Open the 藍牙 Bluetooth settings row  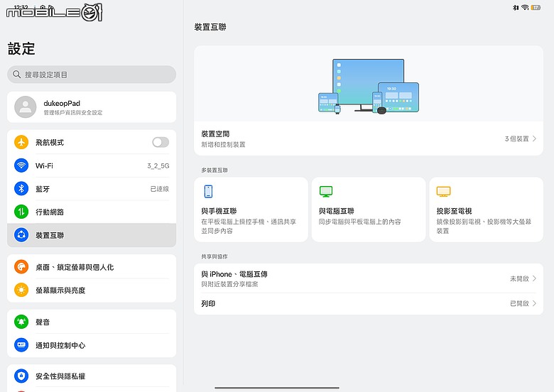point(92,189)
